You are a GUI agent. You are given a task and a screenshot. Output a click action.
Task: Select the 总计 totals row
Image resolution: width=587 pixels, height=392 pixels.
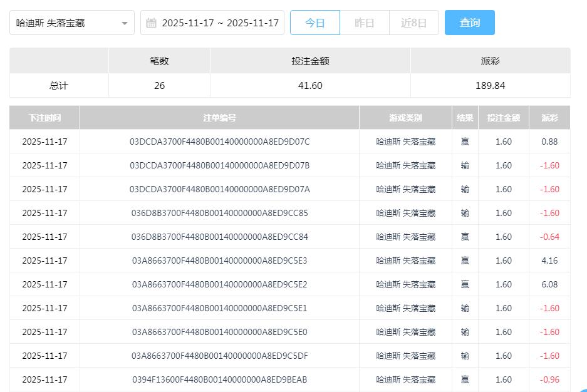click(58, 86)
